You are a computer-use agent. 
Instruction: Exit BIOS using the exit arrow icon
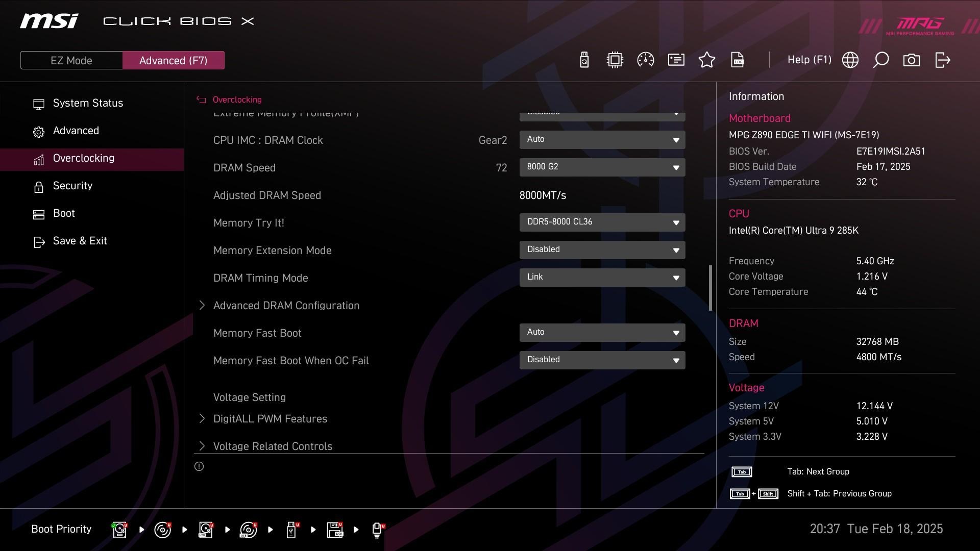[x=943, y=60]
